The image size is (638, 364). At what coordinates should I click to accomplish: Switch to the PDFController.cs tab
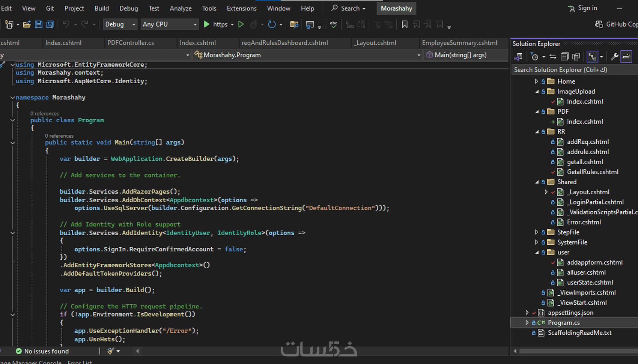point(131,43)
